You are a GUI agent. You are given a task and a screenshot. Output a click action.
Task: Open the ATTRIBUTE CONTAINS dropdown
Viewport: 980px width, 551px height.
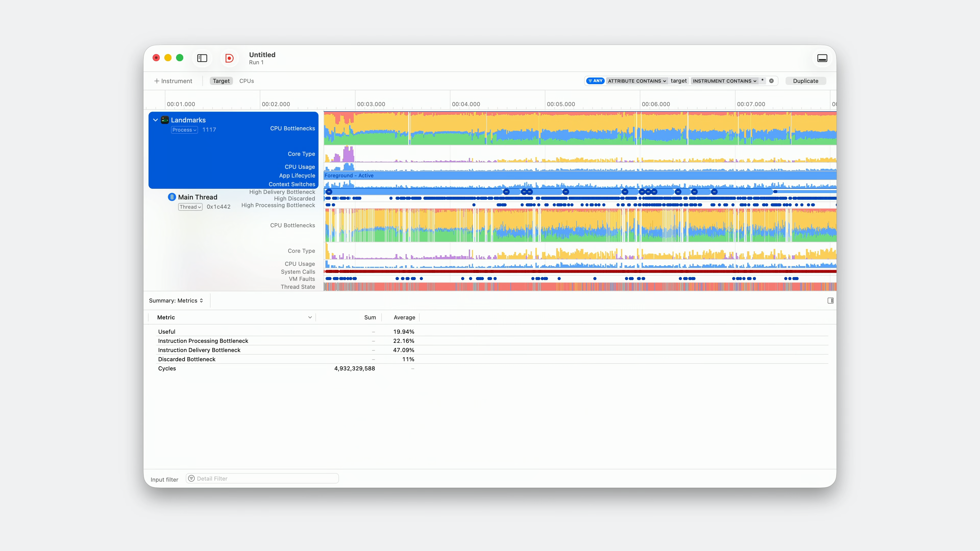tap(636, 81)
